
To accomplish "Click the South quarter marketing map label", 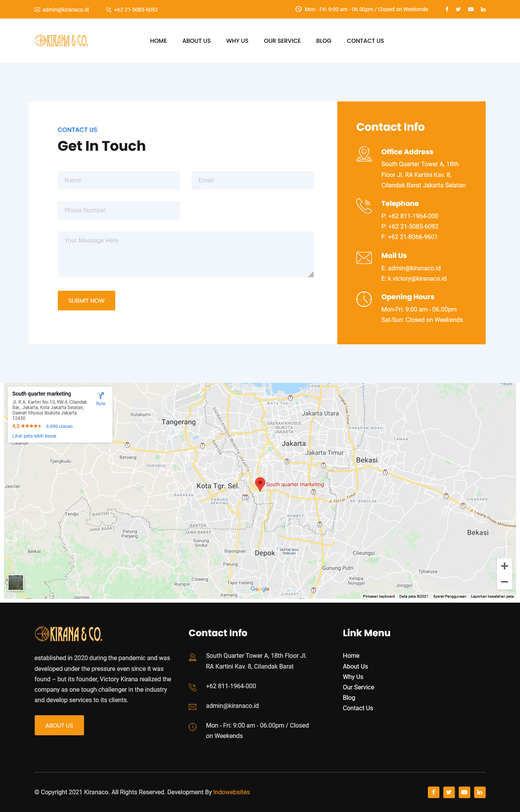I will click(295, 484).
